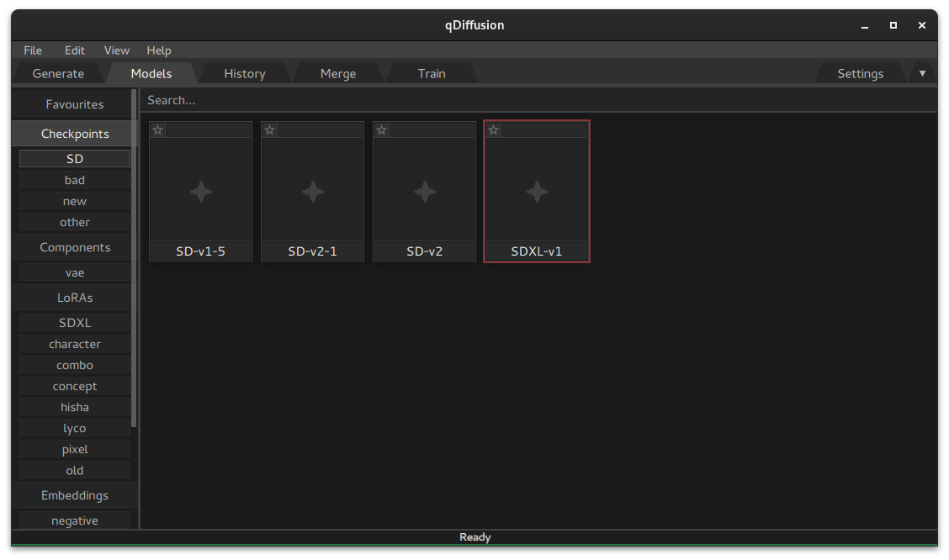Open the old LoRA folder

tap(74, 471)
